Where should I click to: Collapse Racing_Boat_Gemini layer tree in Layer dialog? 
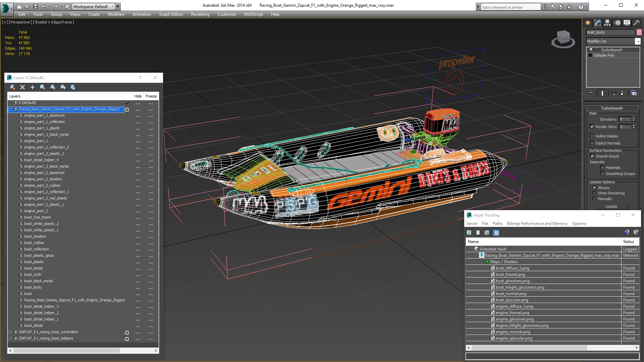click(10, 109)
